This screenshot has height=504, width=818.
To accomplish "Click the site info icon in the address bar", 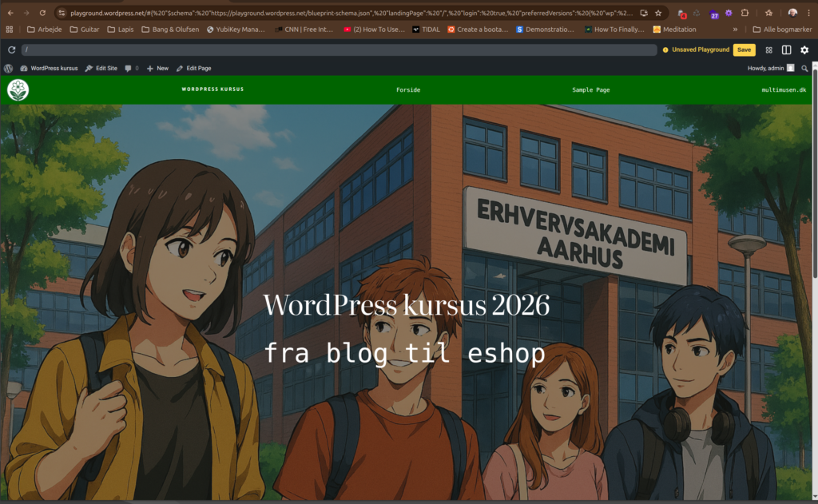I will (62, 13).
